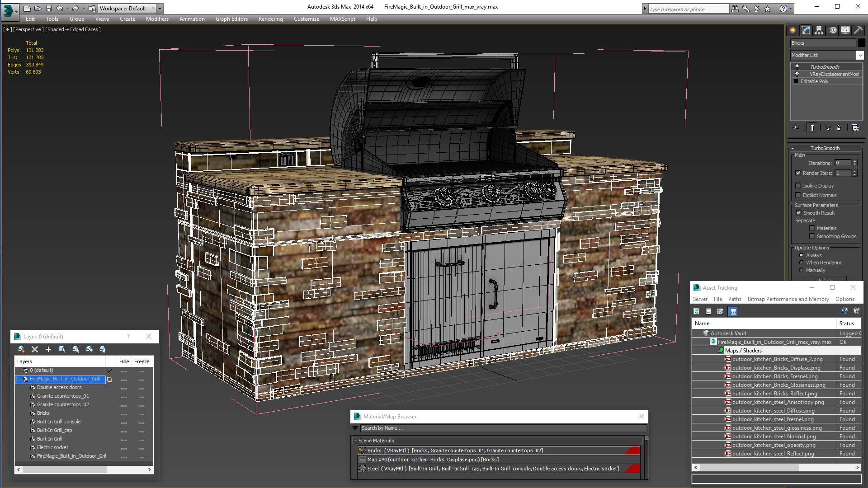Open the Modifier List dropdown
868x488 pixels.
(860, 55)
